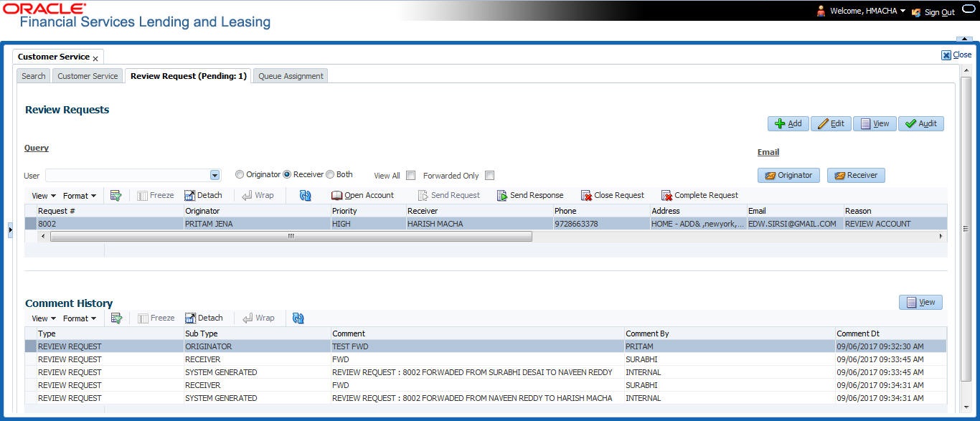Click the Comment Dt column header

point(890,334)
